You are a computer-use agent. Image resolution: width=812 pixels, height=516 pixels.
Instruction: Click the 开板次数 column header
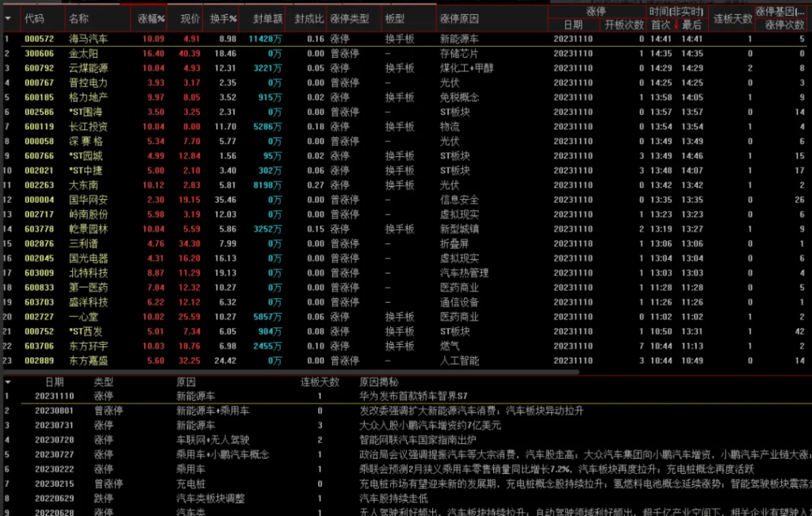[624, 25]
